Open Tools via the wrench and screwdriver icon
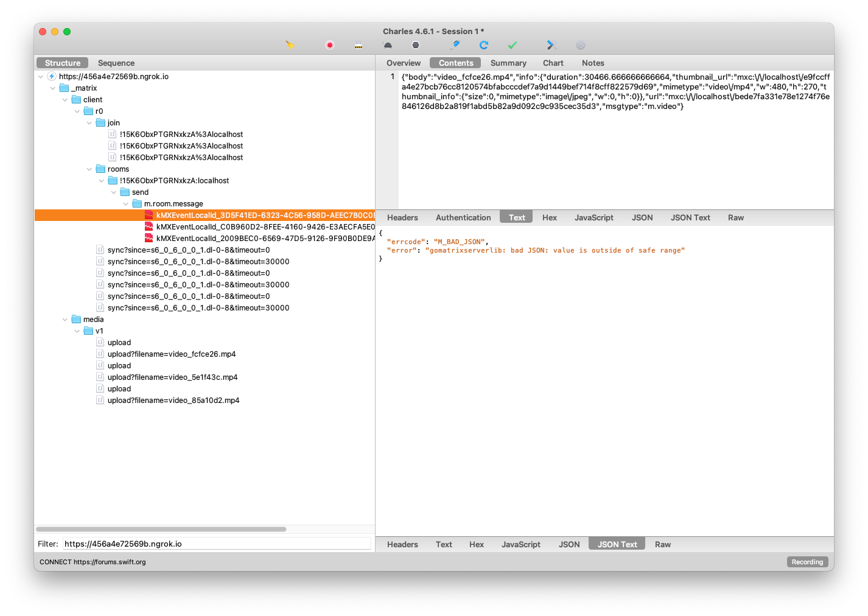 551,44
